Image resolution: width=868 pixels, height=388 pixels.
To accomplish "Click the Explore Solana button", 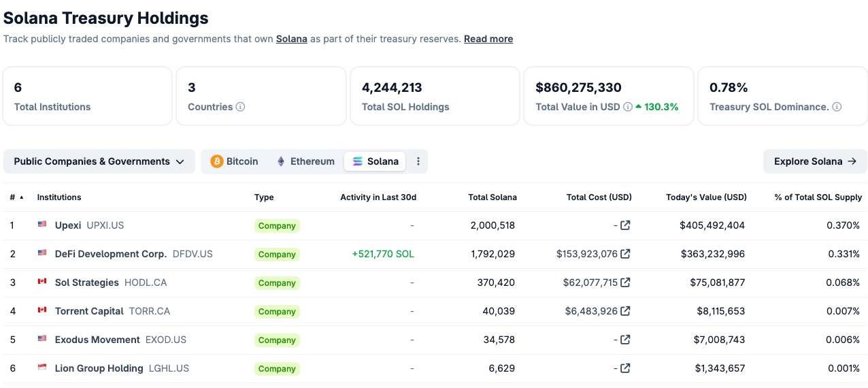I will coord(815,161).
